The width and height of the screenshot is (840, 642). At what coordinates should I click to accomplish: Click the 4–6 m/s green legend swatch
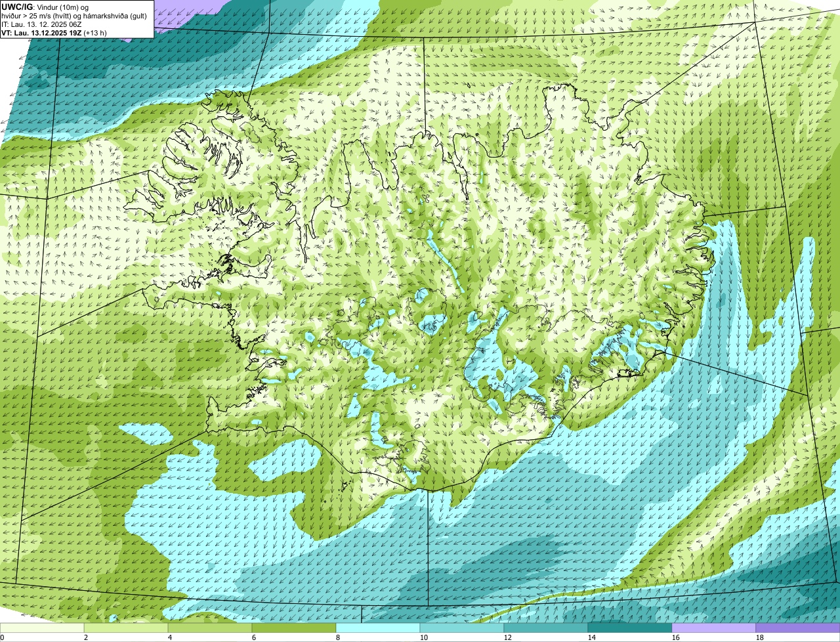pos(210,628)
